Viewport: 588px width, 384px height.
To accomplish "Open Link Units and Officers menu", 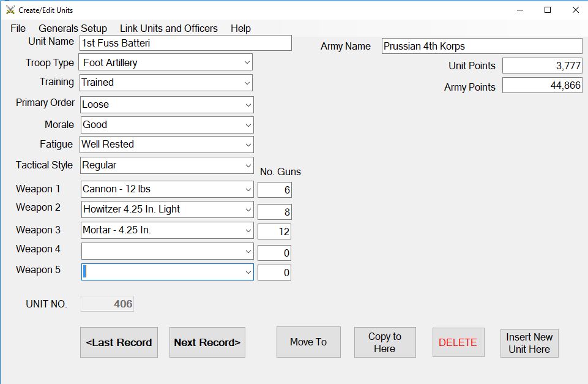I will pyautogui.click(x=168, y=28).
